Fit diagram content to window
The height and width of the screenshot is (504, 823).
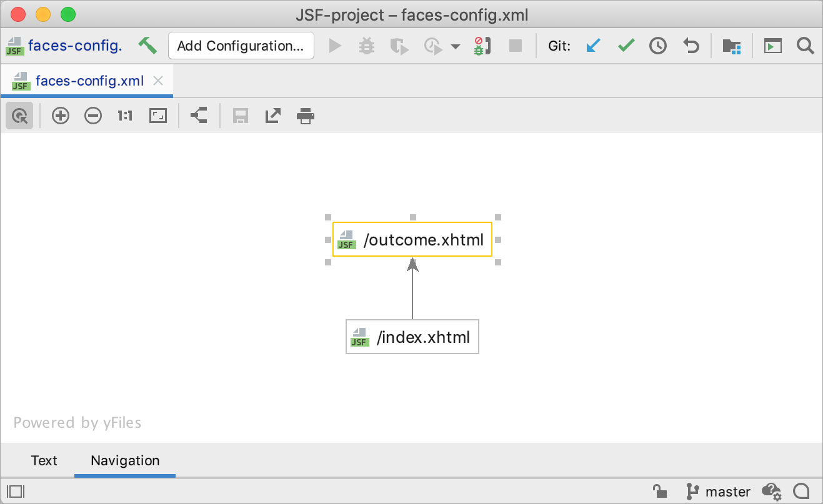(x=158, y=116)
